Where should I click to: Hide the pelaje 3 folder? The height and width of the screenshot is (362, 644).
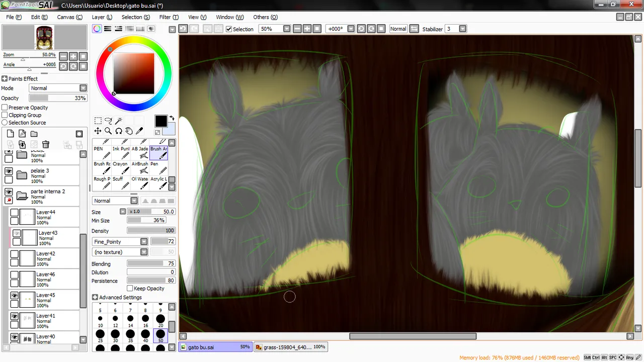click(x=9, y=171)
